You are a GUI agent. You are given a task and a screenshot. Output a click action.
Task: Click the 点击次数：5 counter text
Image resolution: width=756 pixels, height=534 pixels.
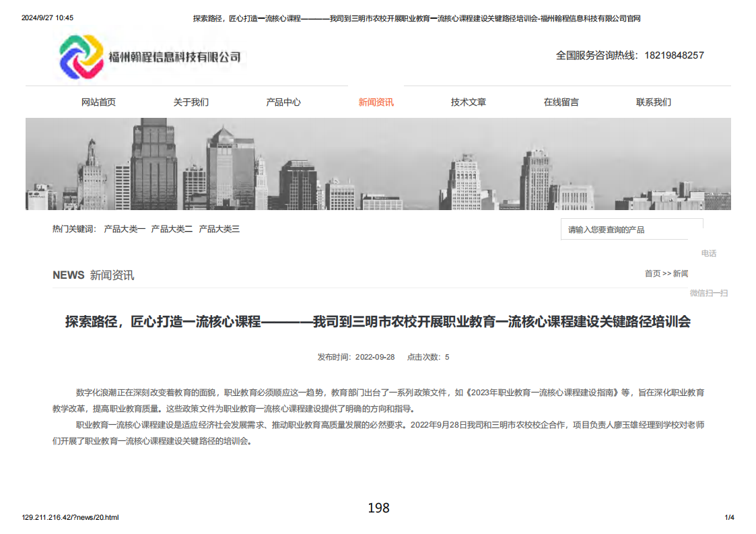pyautogui.click(x=428, y=357)
